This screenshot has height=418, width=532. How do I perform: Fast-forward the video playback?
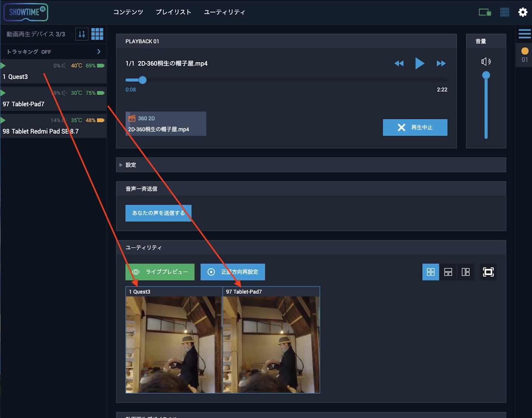click(x=441, y=64)
